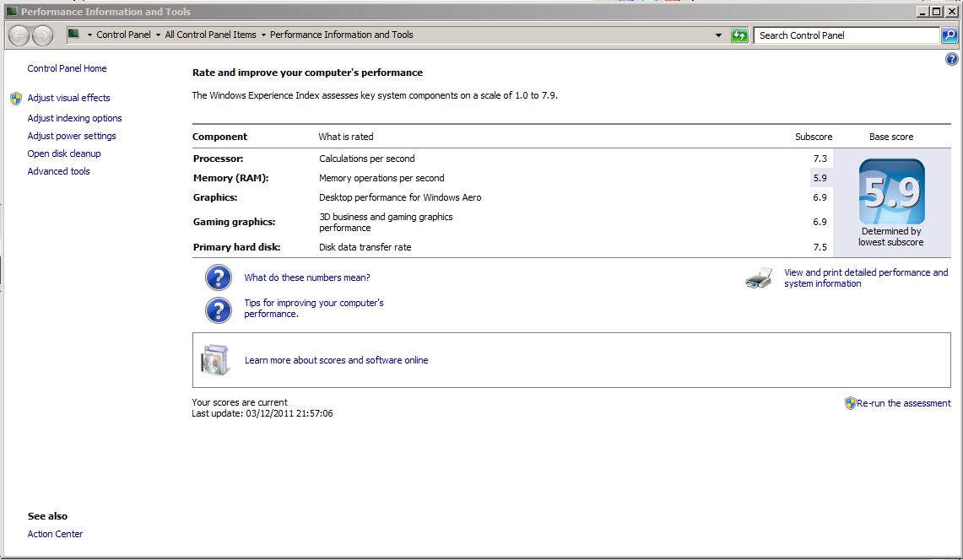Click What do these numbers mean link
Viewport: 963px width, 560px height.
click(x=307, y=277)
